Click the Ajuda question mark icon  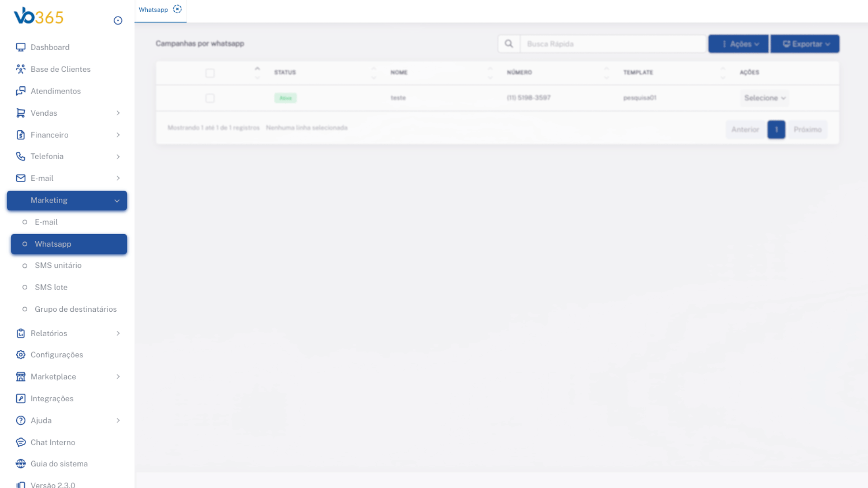click(21, 420)
